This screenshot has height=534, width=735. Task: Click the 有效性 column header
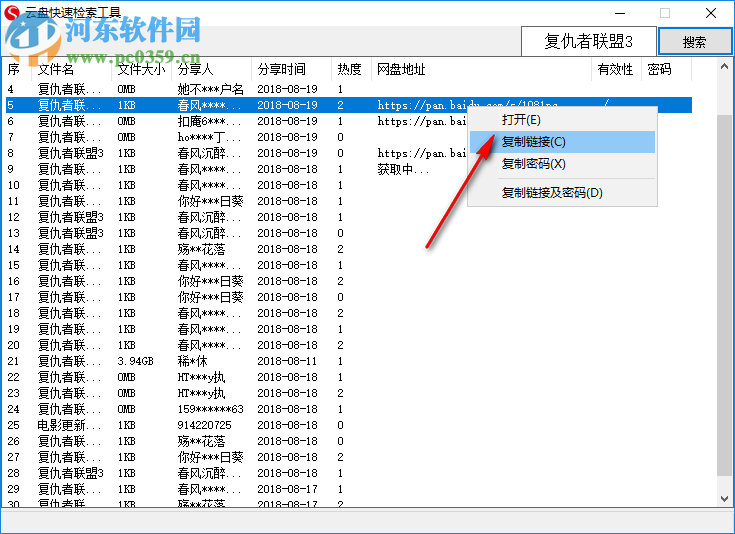616,69
